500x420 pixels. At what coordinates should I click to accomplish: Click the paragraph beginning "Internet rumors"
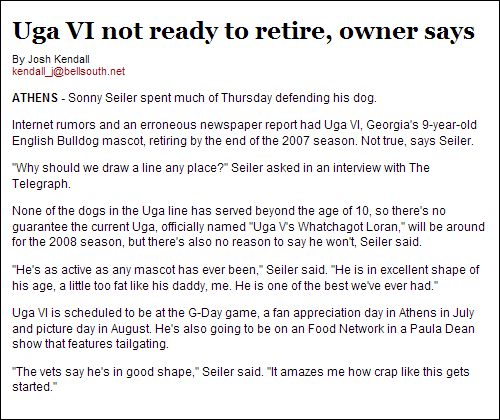244,133
